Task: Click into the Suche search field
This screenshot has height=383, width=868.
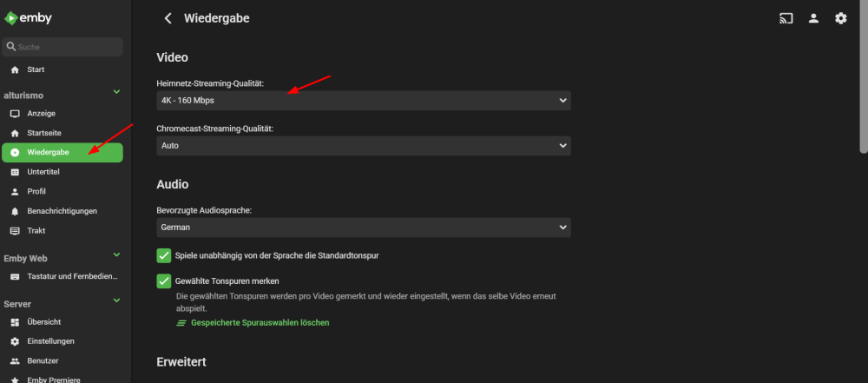Action: pyautogui.click(x=62, y=47)
